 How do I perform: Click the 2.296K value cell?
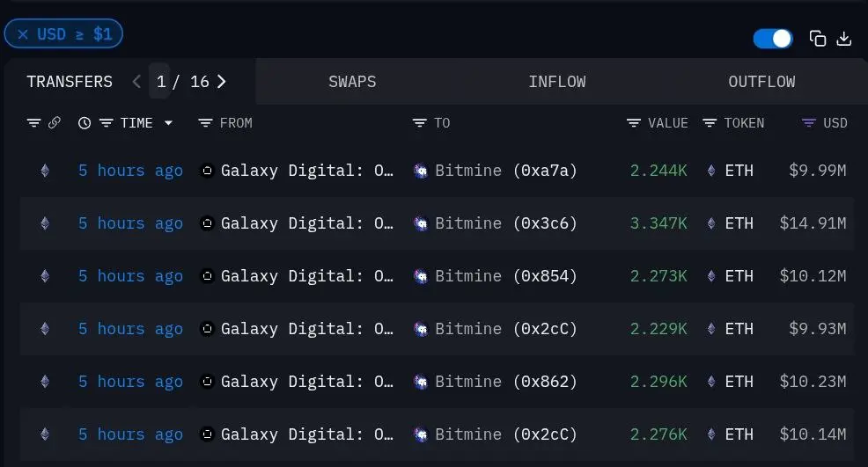click(658, 382)
